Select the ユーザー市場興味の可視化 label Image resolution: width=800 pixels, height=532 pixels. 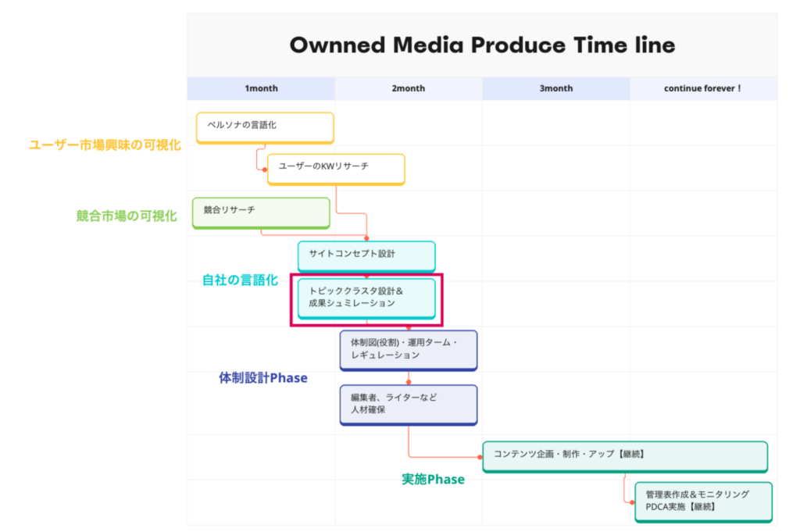[105, 145]
